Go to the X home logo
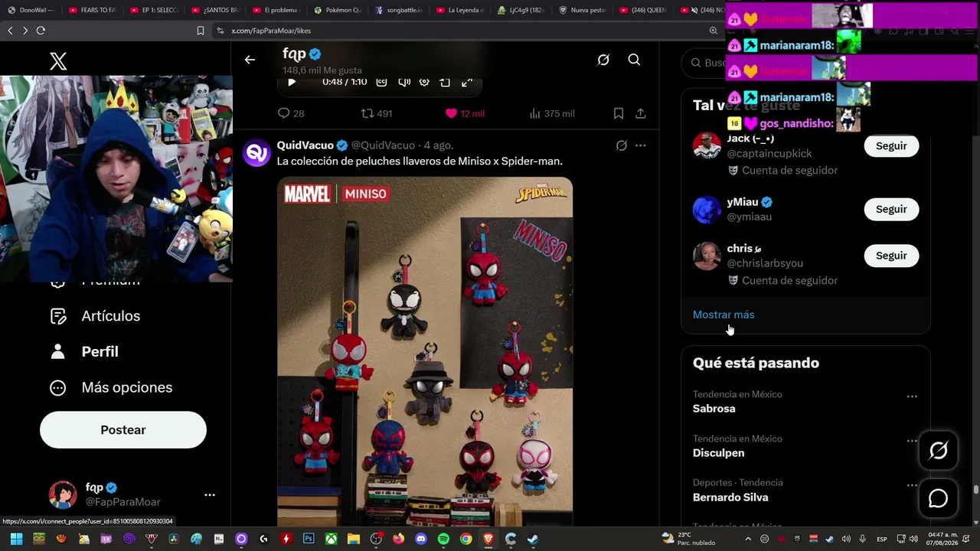The image size is (980, 551). [x=58, y=61]
